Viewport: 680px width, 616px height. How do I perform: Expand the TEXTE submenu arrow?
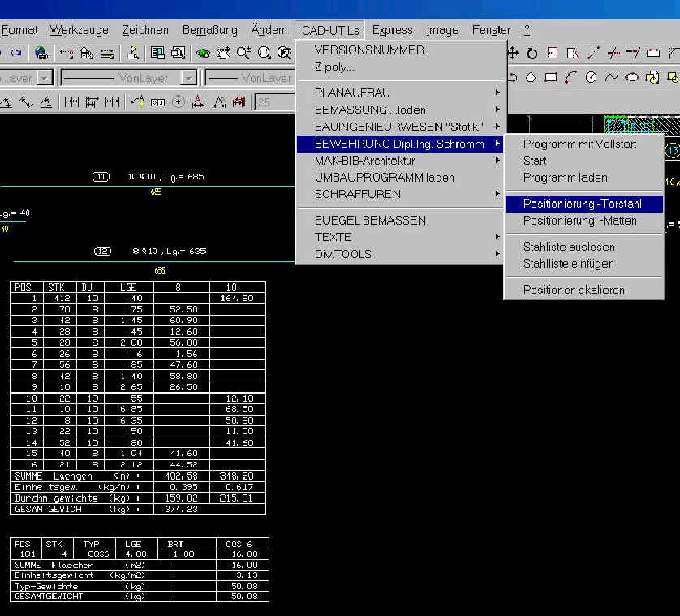(497, 237)
